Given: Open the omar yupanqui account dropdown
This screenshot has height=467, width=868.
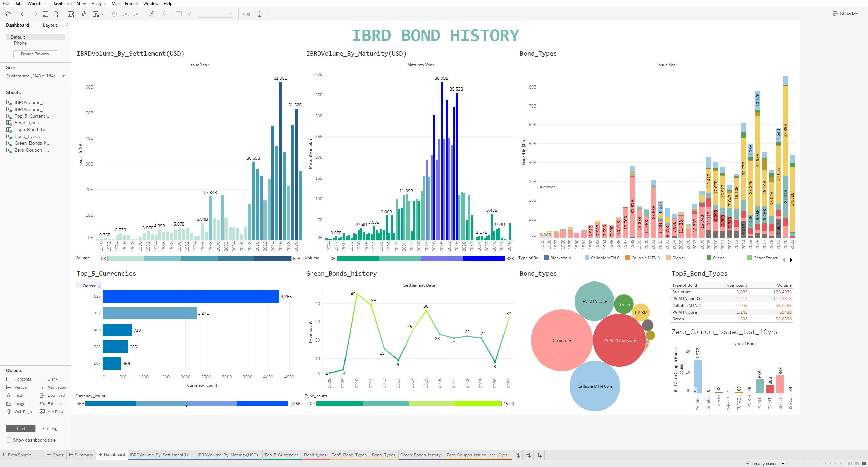Looking at the screenshot, I should (765, 463).
